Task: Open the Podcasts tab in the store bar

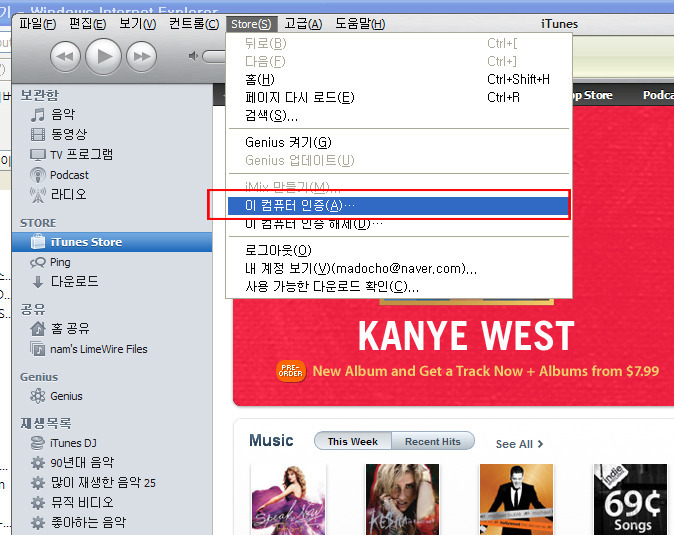Action: click(x=658, y=95)
